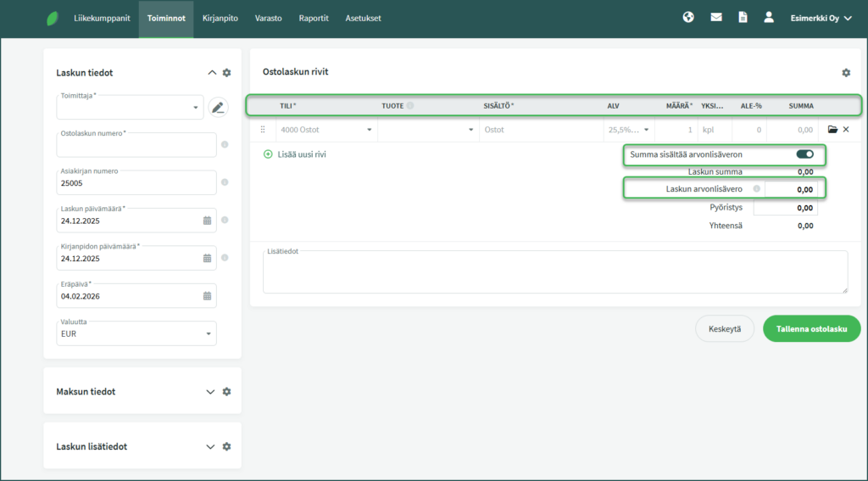This screenshot has width=868, height=481.
Task: Click the pencil edit icon beside Toimittaja
Action: (x=218, y=107)
